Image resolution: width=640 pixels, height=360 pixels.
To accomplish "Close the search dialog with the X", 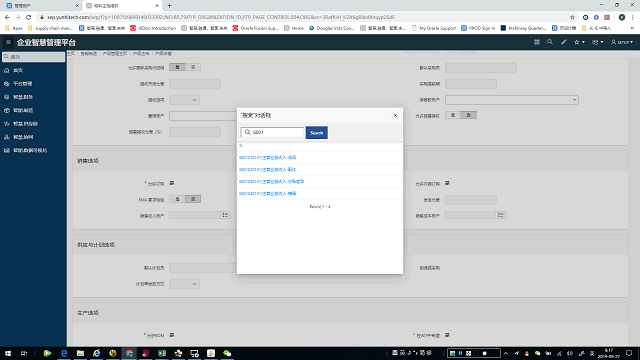I will coord(395,116).
